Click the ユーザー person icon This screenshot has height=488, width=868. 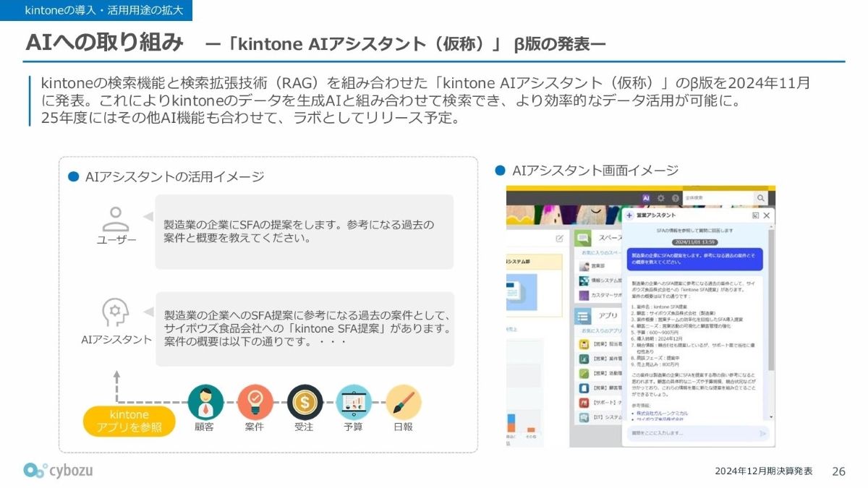click(116, 218)
